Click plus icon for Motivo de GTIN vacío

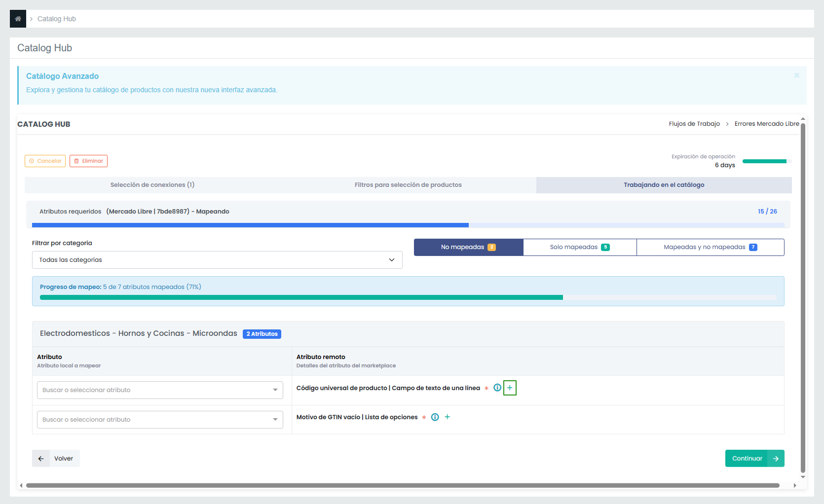pos(448,417)
